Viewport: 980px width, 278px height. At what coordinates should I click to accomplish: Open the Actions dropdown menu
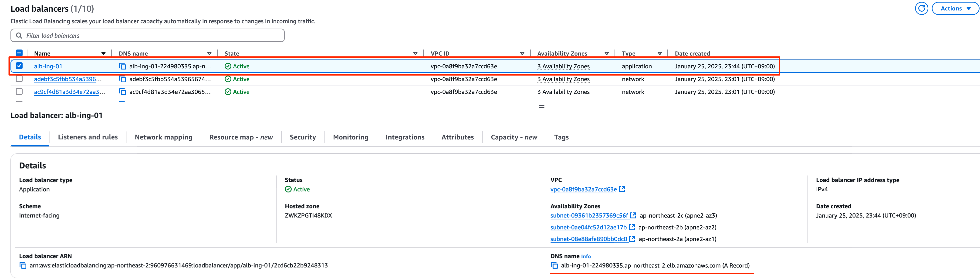(x=955, y=8)
